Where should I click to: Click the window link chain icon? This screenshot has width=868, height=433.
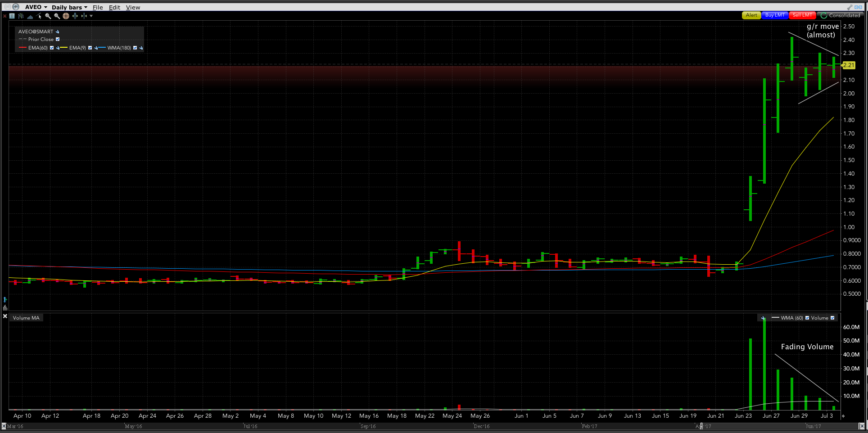coord(859,7)
